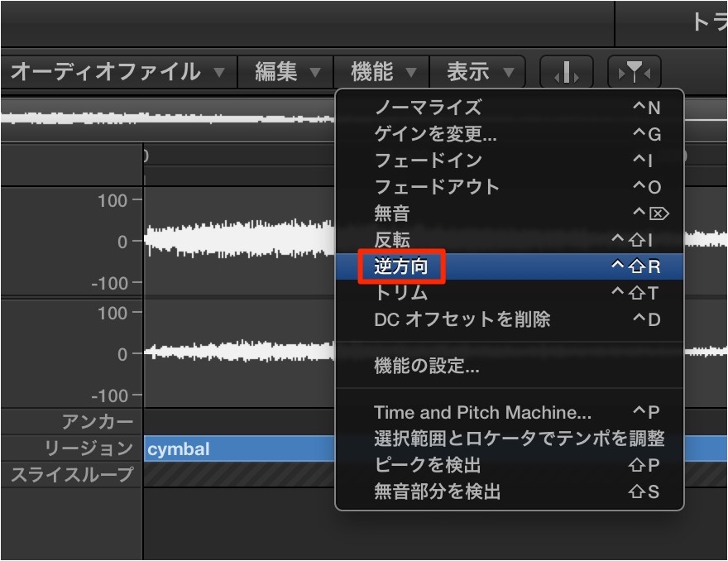Select ピークを検出 menu entry
The width and height of the screenshot is (728, 561).
[x=510, y=465]
